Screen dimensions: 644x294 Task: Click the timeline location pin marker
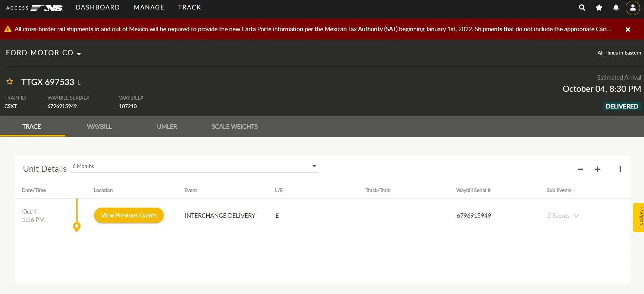pos(77,227)
